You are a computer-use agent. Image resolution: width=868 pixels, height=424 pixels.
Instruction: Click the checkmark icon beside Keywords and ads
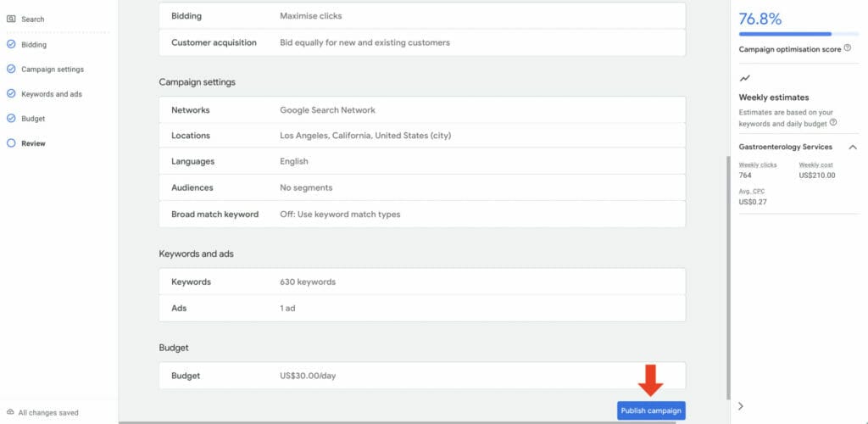(x=11, y=94)
